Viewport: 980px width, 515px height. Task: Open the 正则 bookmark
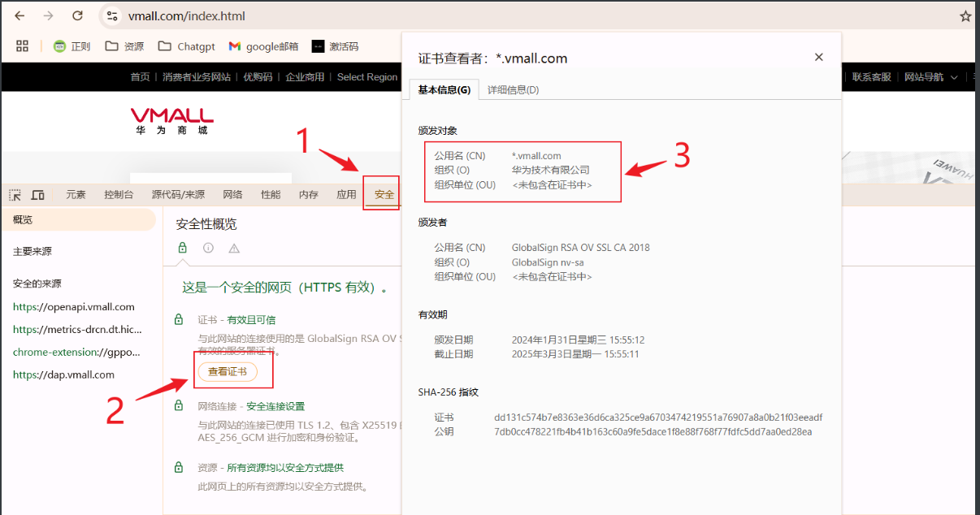(x=72, y=46)
